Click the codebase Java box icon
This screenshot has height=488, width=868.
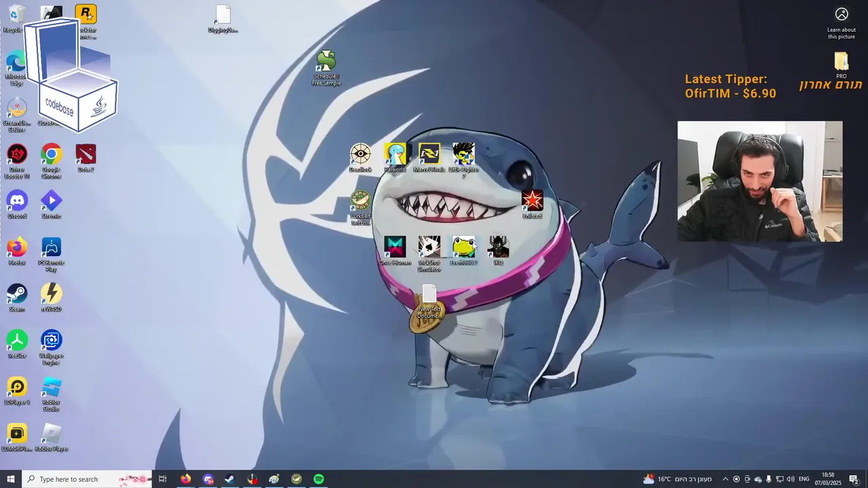click(71, 74)
